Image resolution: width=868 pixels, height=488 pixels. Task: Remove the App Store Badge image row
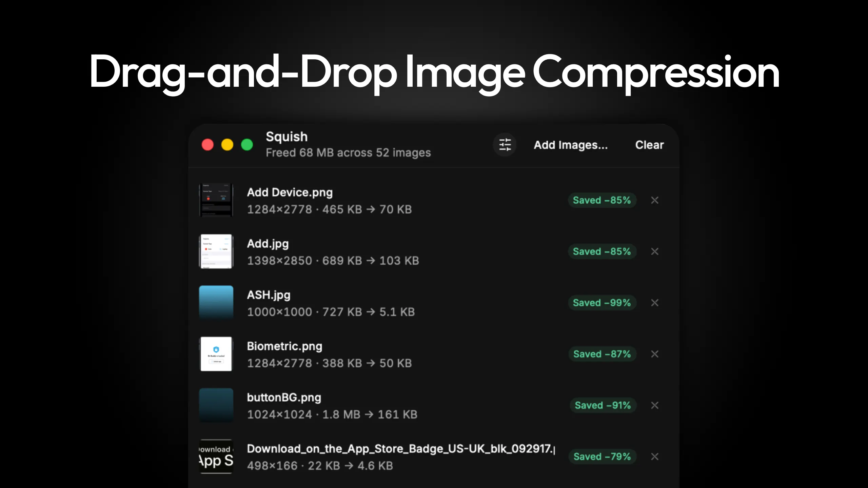click(x=655, y=456)
